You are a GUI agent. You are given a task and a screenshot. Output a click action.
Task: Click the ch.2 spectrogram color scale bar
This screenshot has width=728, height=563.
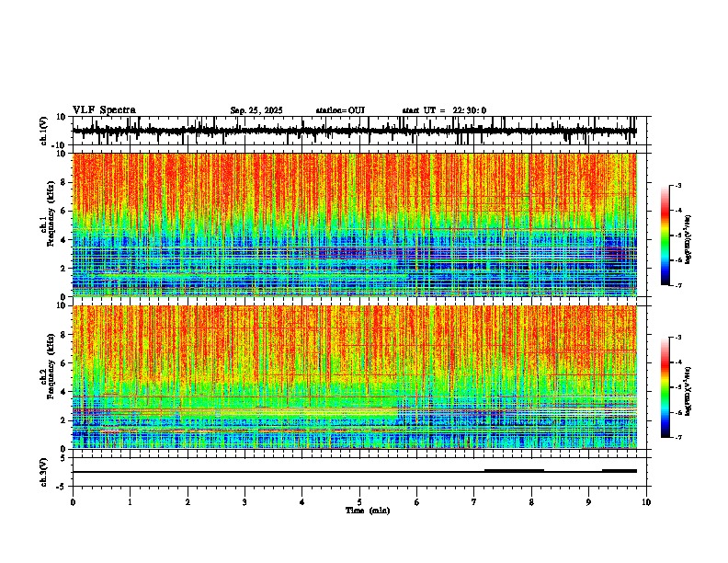[x=665, y=387]
